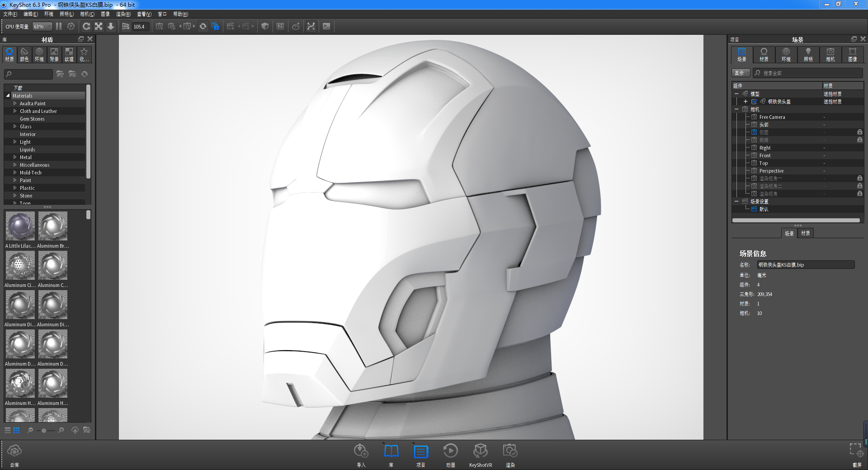
Task: Click the pause icon next to CPU usage
Action: [59, 26]
